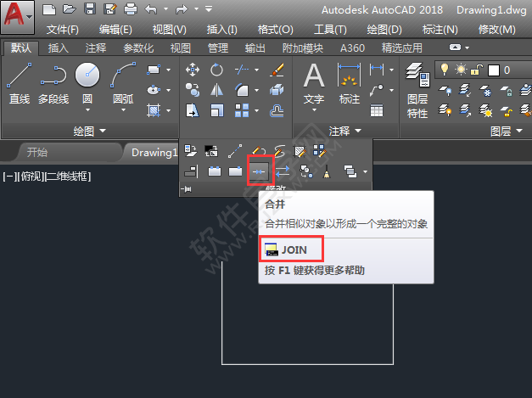Click the Align tool icon
This screenshot has width=532, height=398.
pos(191,171)
